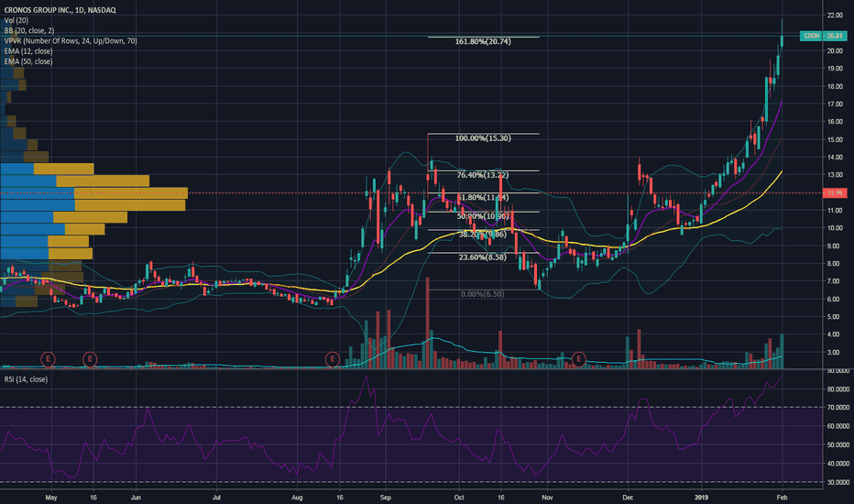Select the red 11.95 price level label
Image resolution: width=854 pixels, height=504 pixels.
point(835,192)
